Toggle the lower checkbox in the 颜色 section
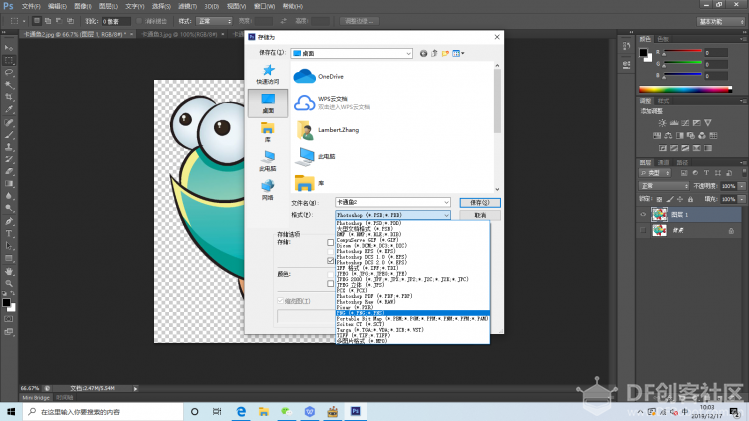 [x=331, y=284]
